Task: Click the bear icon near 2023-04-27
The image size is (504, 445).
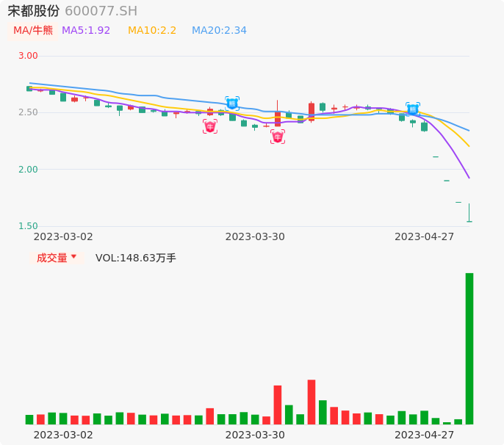Action: click(x=413, y=109)
